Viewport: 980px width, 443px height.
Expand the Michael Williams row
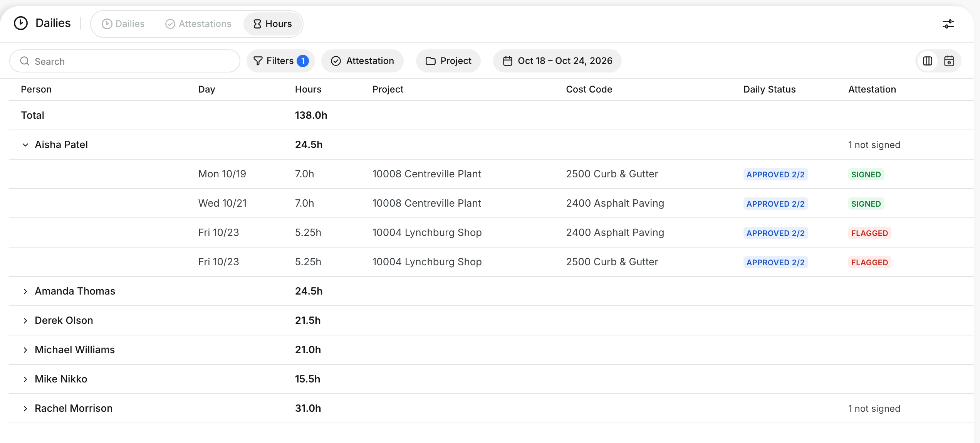point(25,350)
